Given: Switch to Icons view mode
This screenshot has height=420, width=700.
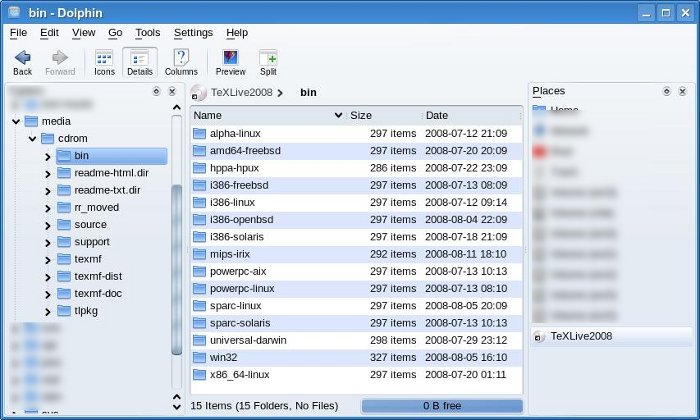Looking at the screenshot, I should click(104, 62).
